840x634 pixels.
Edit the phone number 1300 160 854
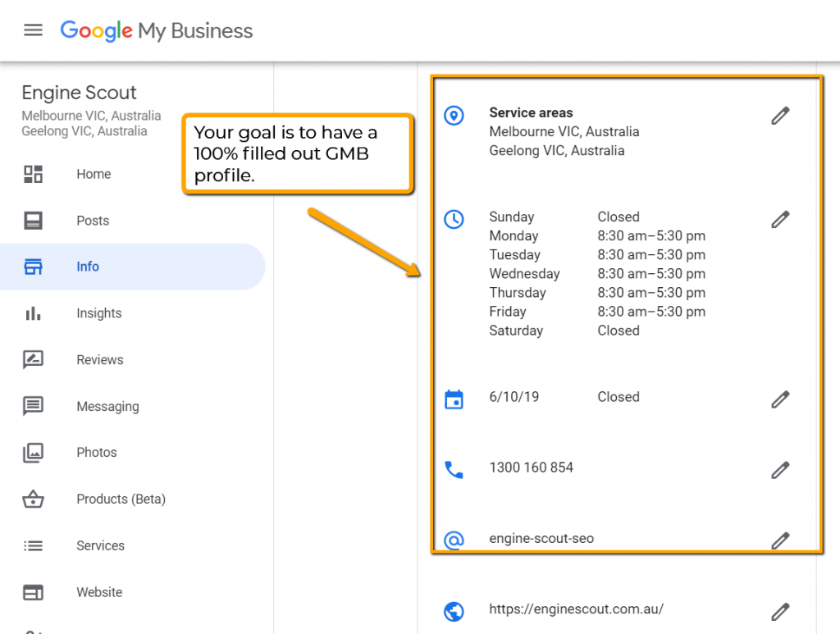(780, 470)
